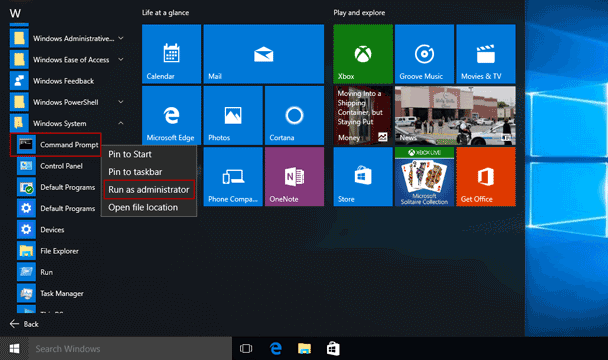Image resolution: width=608 pixels, height=360 pixels.
Task: Expand the Windows Administrative Tools folder
Action: click(x=67, y=38)
